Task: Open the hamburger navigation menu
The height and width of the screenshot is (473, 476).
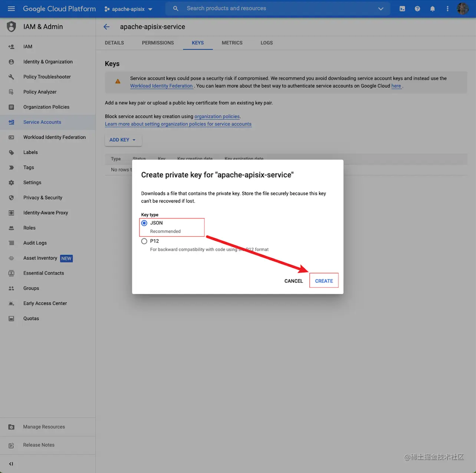Action: tap(11, 9)
